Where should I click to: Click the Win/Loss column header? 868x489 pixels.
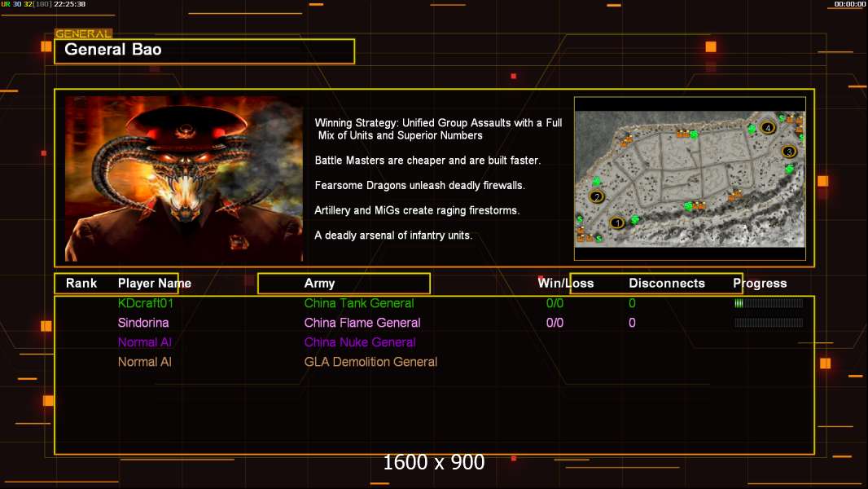pyautogui.click(x=566, y=283)
